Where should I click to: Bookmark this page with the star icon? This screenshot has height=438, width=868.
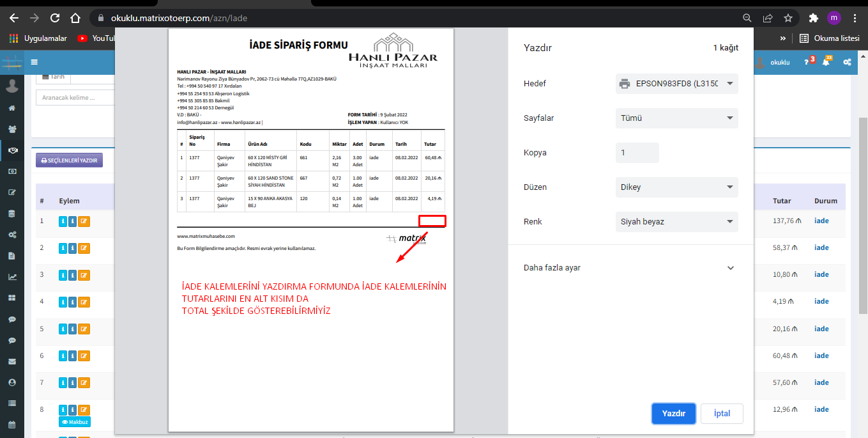coord(788,18)
